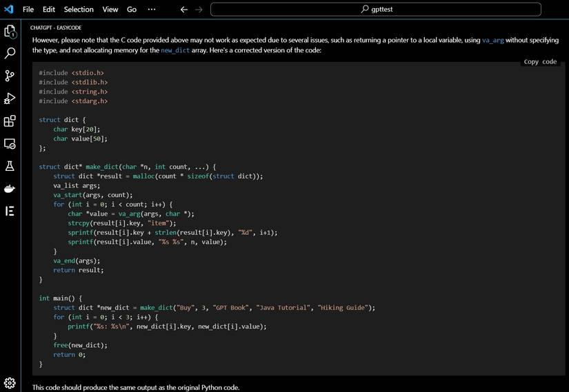This screenshot has height=392, width=569.
Task: Click the 'return result;' line
Action: (x=79, y=270)
